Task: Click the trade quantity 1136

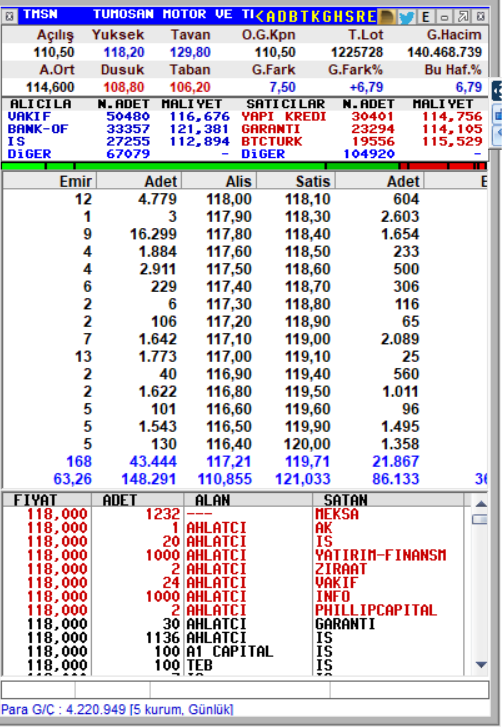Action: [163, 638]
